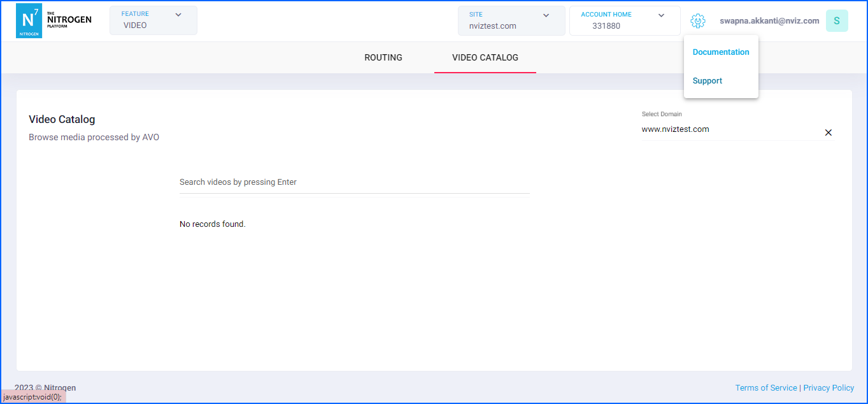
Task: Click the chevron arrow in Feature selector
Action: point(178,15)
